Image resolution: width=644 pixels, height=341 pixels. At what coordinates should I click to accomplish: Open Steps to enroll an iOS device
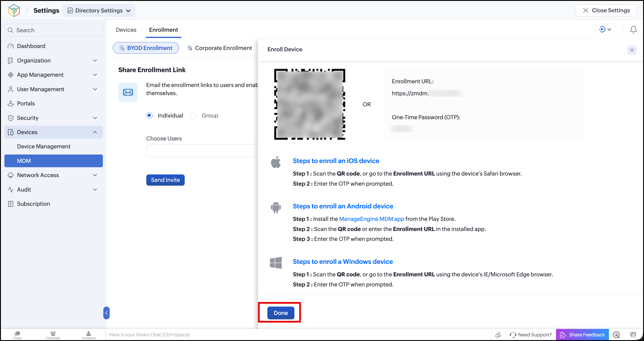[336, 161]
